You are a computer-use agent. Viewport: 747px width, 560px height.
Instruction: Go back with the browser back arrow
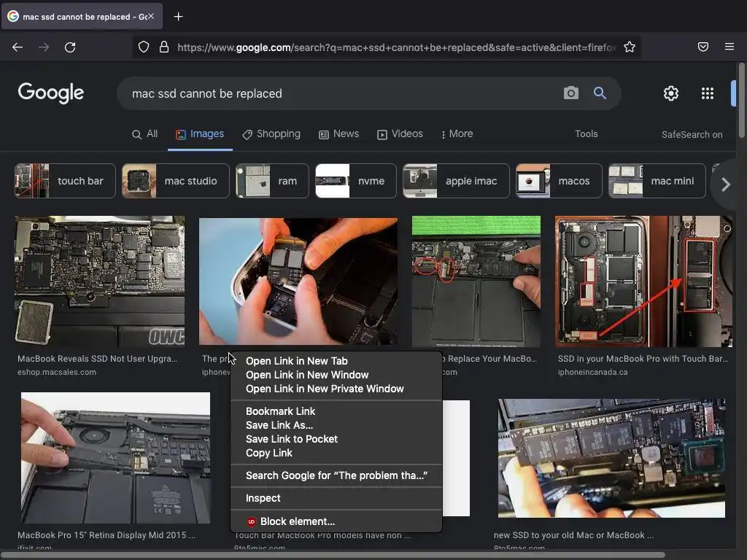[18, 47]
